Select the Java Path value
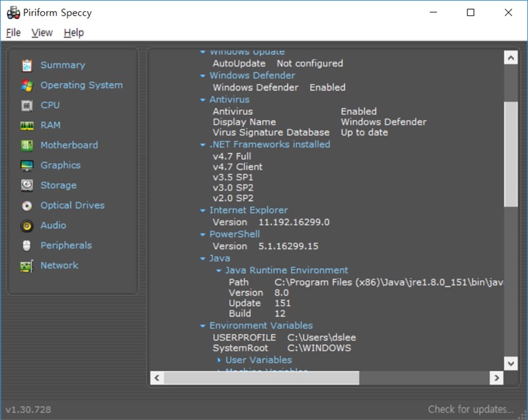 389,282
